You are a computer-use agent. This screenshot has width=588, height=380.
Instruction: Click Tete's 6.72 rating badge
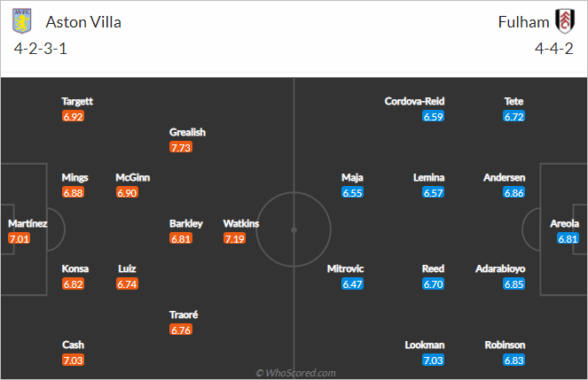[514, 116]
